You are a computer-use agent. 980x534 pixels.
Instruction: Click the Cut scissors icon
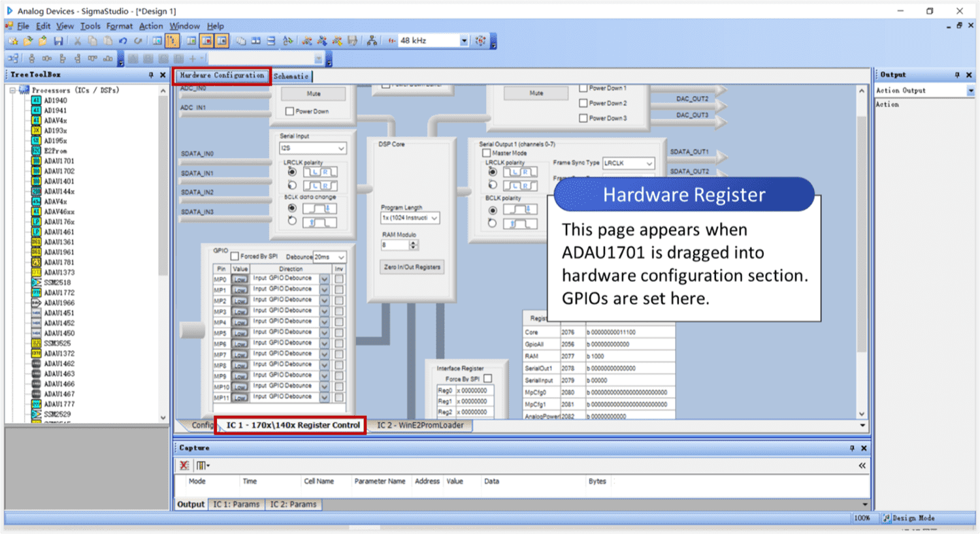click(78, 41)
